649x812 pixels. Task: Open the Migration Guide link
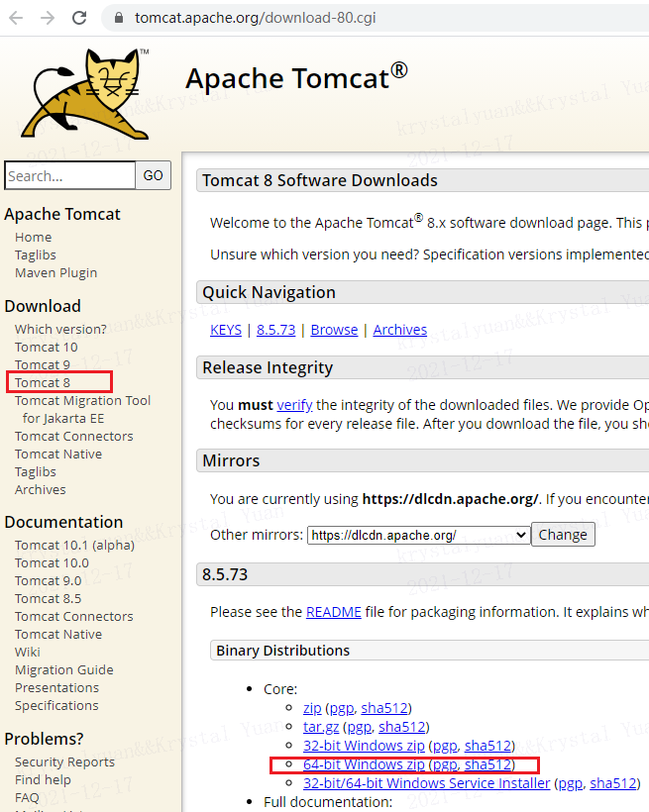pos(64,670)
